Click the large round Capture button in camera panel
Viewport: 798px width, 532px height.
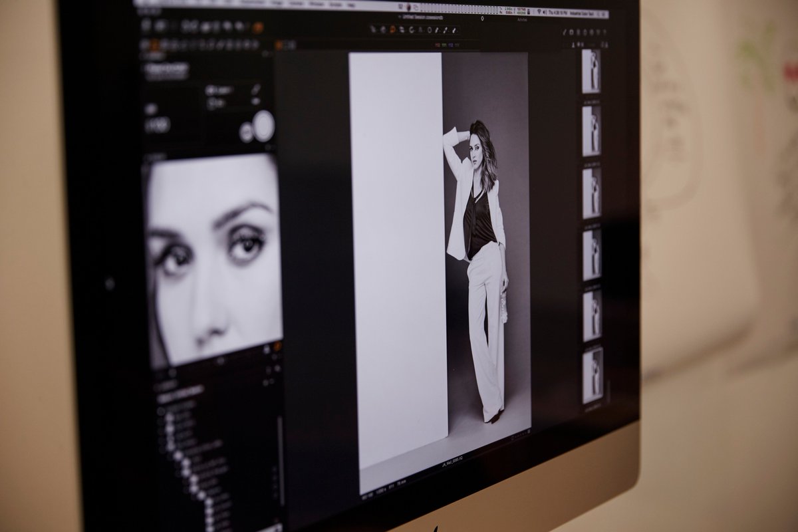(264, 126)
